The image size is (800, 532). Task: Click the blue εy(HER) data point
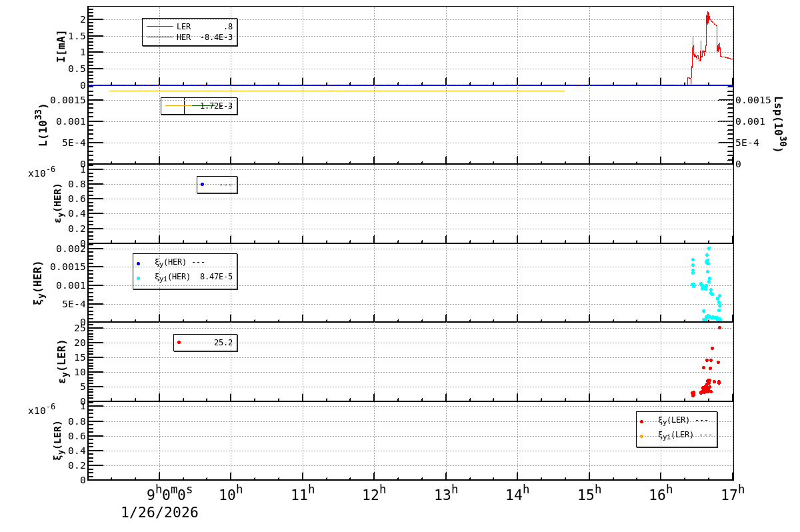coord(203,183)
